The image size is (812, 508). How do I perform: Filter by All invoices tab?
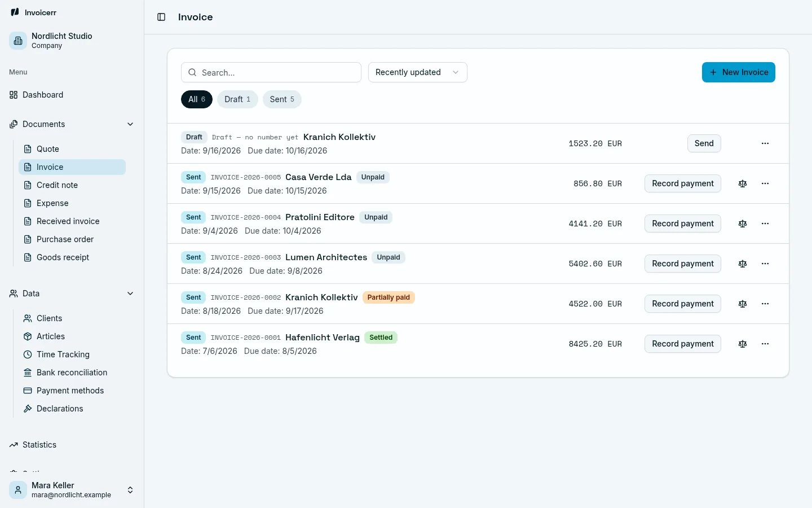(x=197, y=99)
